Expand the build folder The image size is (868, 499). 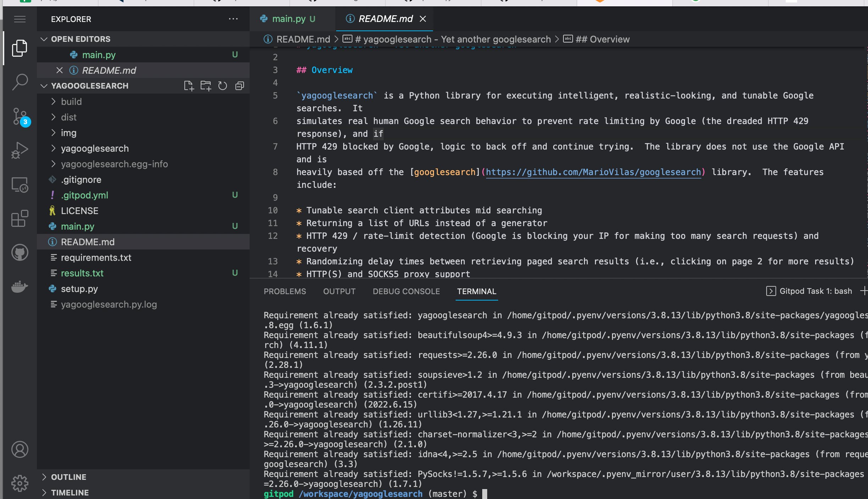(71, 102)
